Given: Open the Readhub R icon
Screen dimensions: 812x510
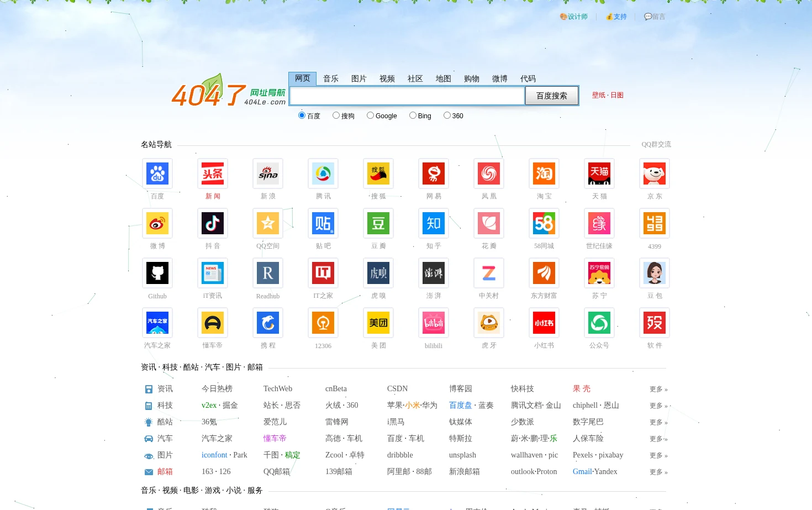Looking at the screenshot, I should tap(268, 273).
